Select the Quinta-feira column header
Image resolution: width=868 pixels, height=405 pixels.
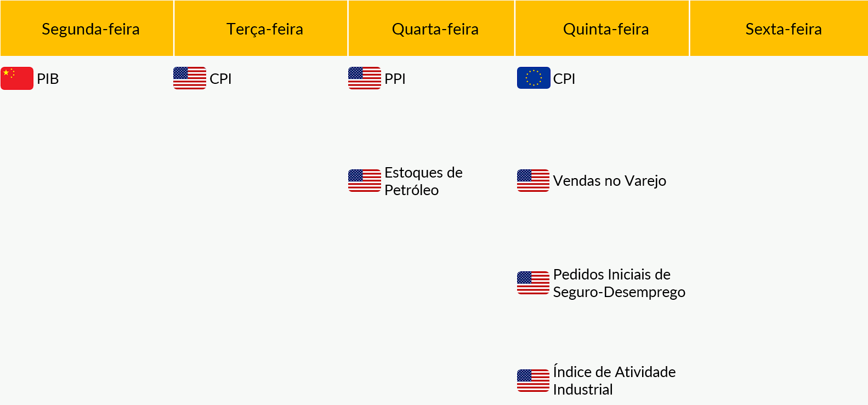point(602,28)
